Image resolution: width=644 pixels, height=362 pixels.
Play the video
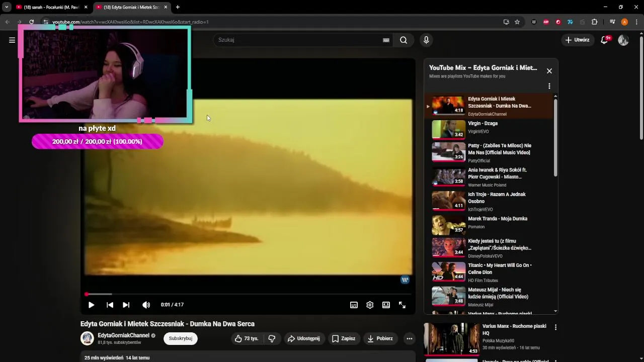pyautogui.click(x=91, y=305)
